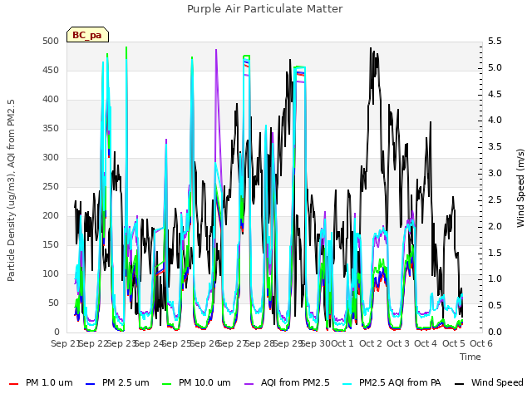Image resolution: width=532 pixels, height=399 pixels.
Task: Click the 3.0 right axis tick label
Action: pyautogui.click(x=495, y=174)
